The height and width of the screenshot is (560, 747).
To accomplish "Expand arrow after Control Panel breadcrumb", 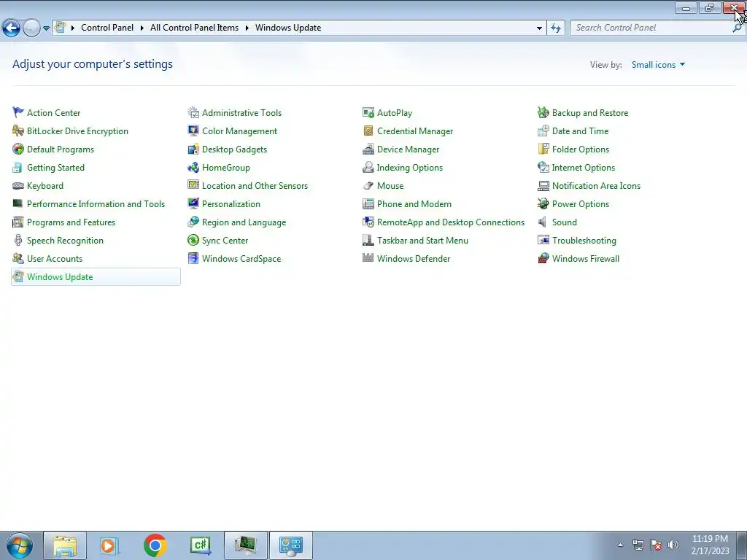I will click(x=142, y=28).
